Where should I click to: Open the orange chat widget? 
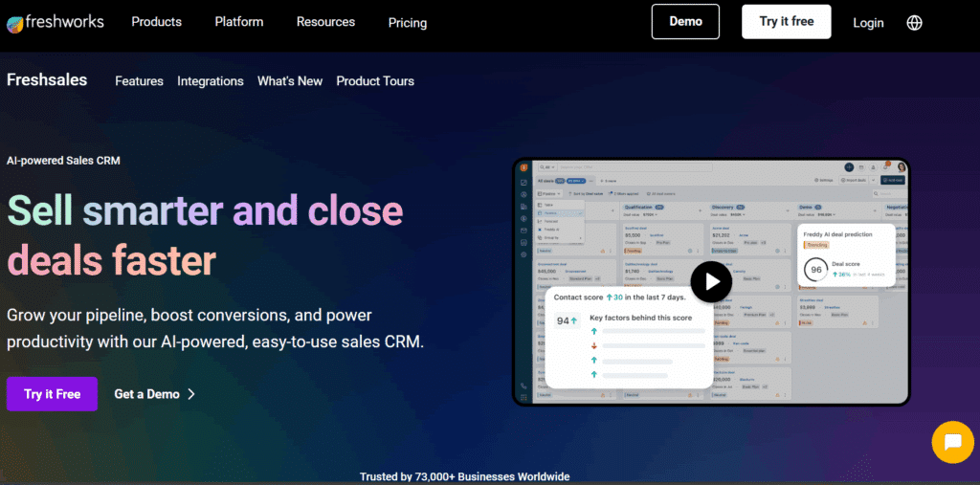(x=952, y=443)
